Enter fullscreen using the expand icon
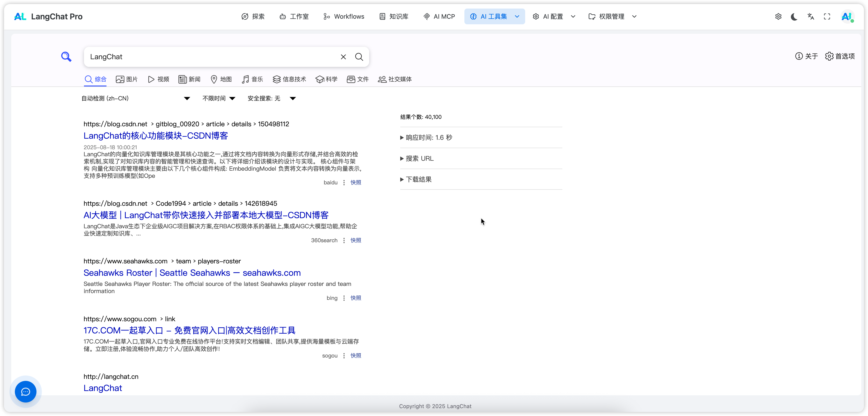Viewport: 868px width, 416px height. pyautogui.click(x=827, y=16)
